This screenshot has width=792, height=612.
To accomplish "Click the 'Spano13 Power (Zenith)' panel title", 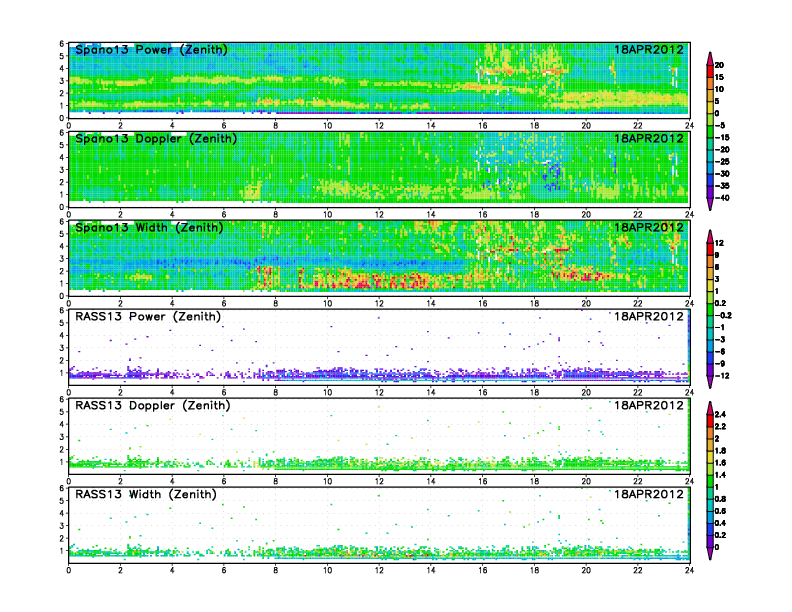I will [152, 49].
